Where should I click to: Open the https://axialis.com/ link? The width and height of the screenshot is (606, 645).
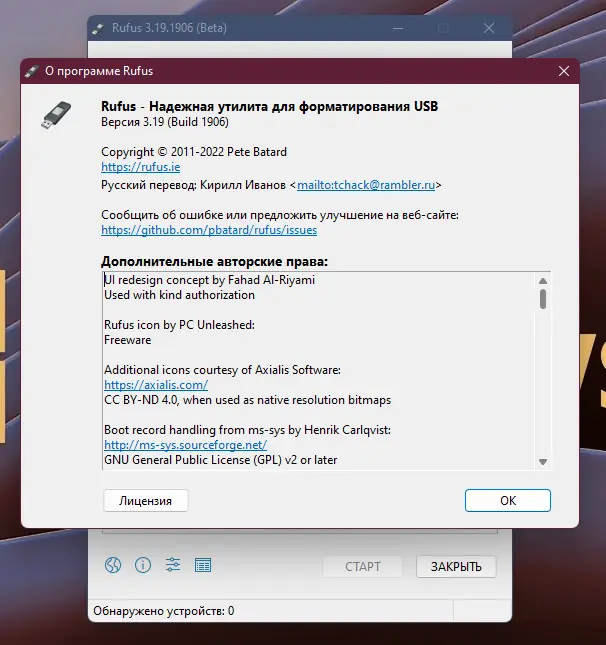pos(156,385)
